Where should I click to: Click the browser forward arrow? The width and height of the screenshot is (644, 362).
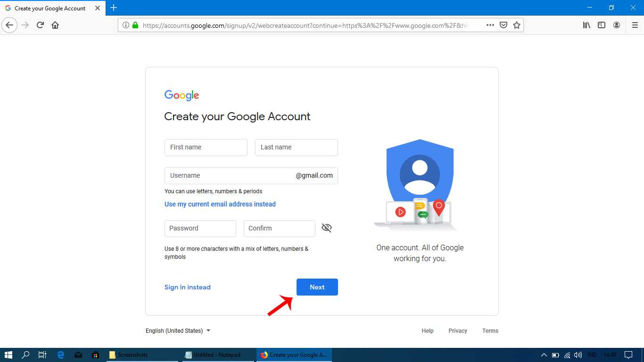(x=25, y=25)
